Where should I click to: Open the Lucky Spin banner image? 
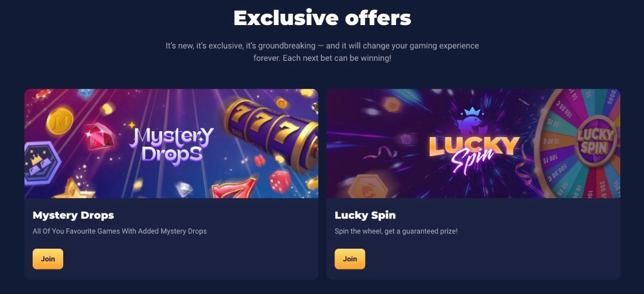(473, 144)
